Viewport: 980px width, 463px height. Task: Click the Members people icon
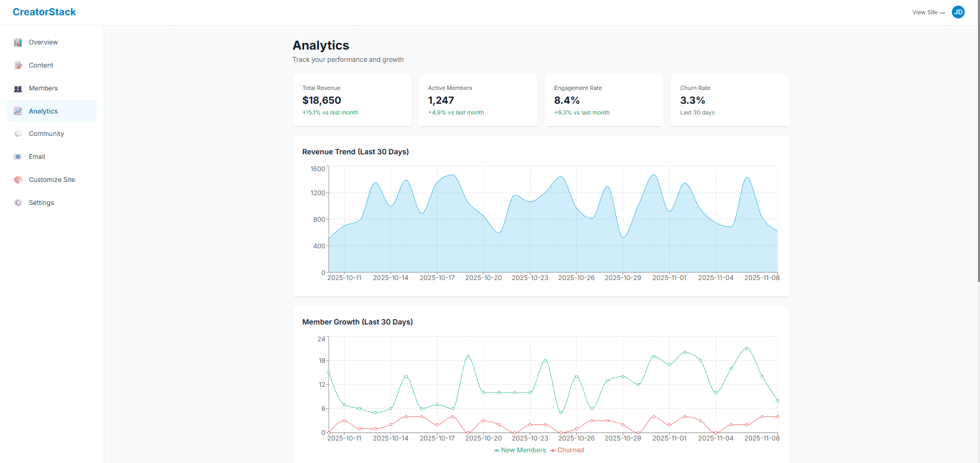point(18,88)
